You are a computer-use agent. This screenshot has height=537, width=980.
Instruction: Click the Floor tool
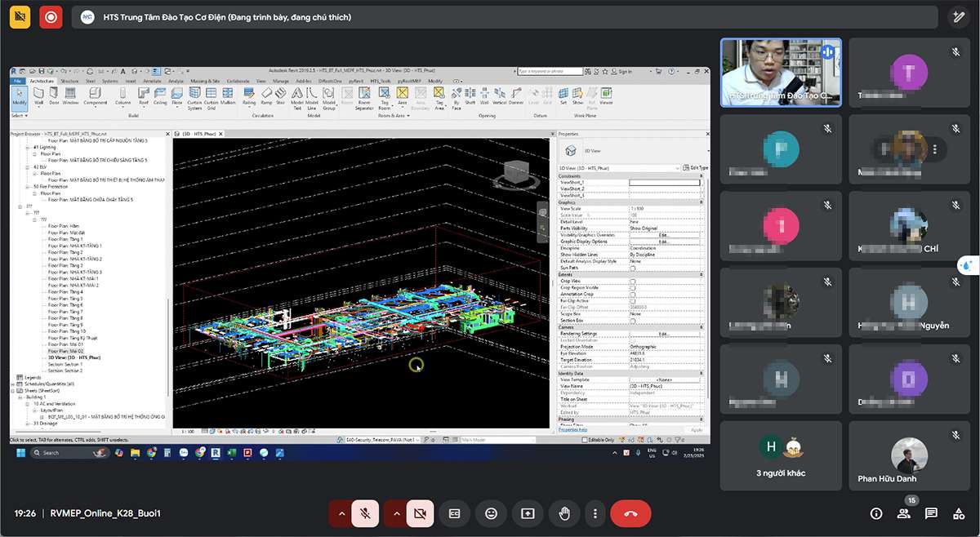177,97
